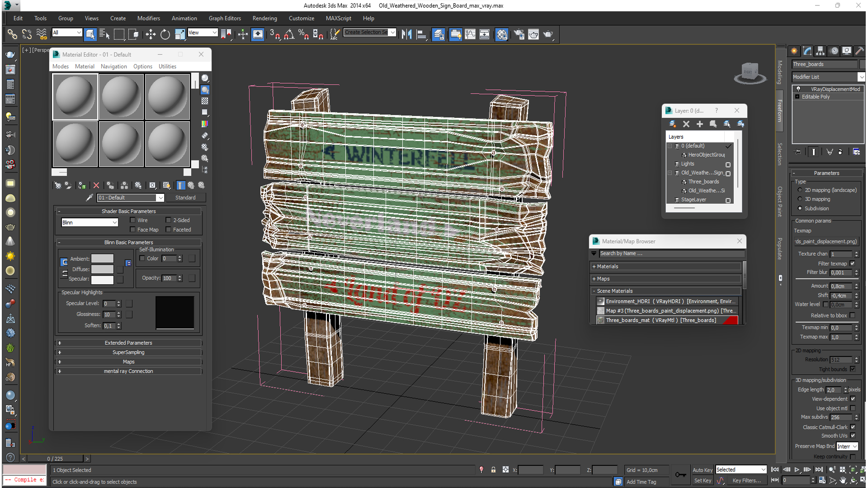The image size is (868, 488).
Task: Click the Diffuse color swatch
Action: pos(102,269)
